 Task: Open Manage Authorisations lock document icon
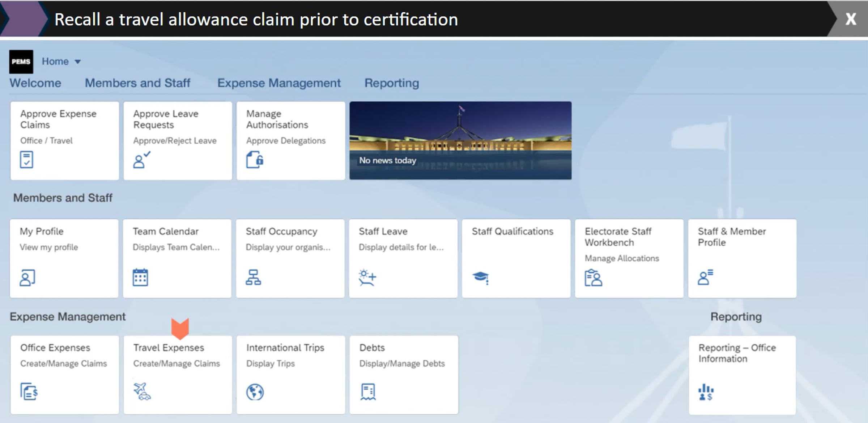(x=255, y=160)
